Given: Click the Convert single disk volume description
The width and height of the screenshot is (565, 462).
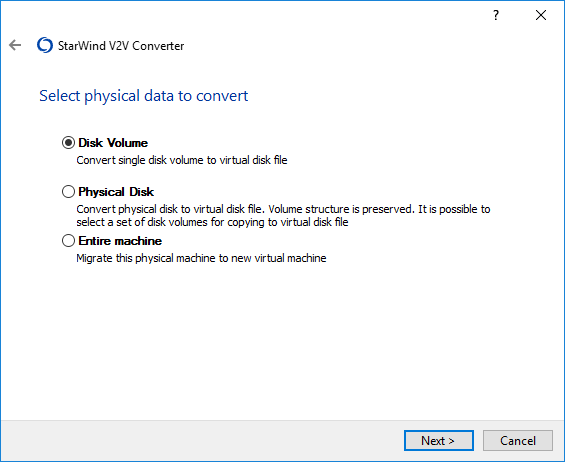Looking at the screenshot, I should tap(182, 160).
